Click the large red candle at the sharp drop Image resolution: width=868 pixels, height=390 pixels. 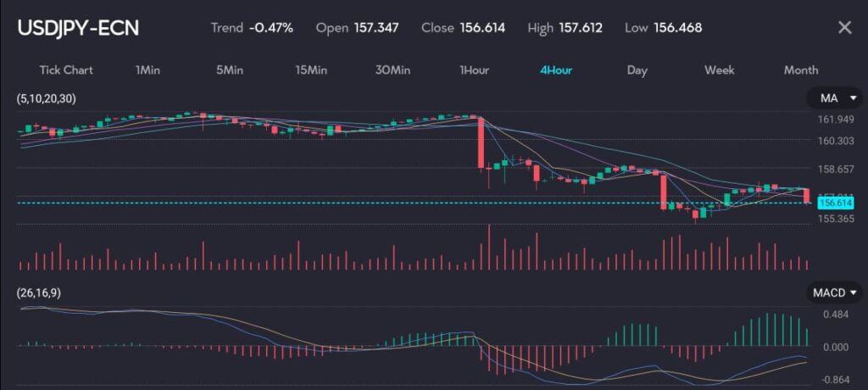coord(481,142)
